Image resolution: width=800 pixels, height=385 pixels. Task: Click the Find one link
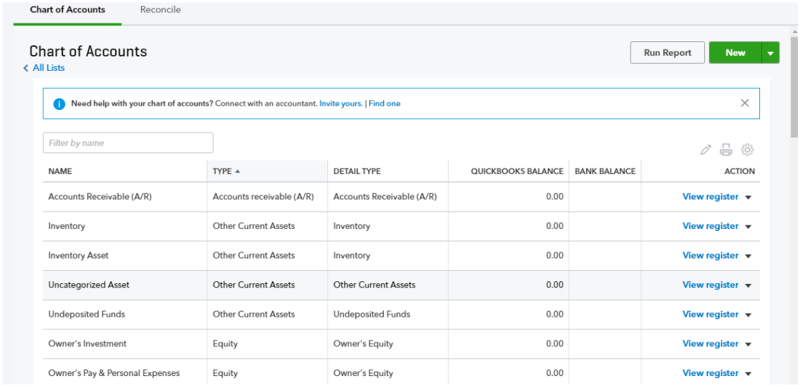click(x=384, y=104)
